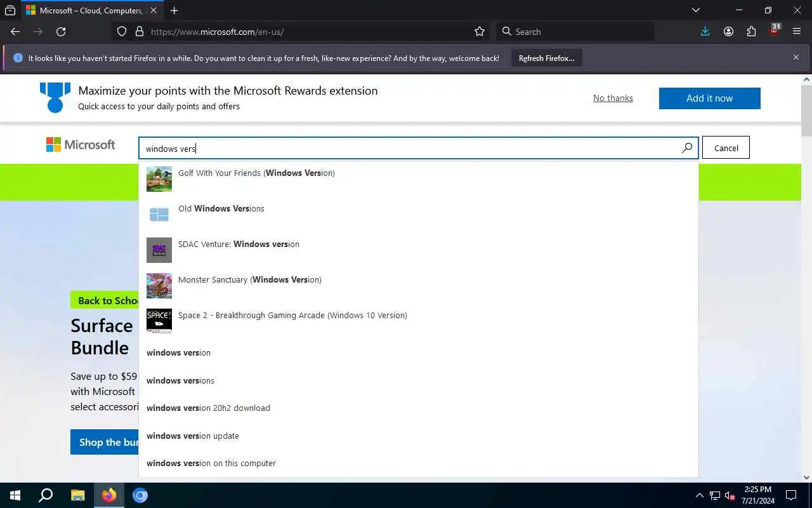Click the Shop the bundle button

(105, 442)
